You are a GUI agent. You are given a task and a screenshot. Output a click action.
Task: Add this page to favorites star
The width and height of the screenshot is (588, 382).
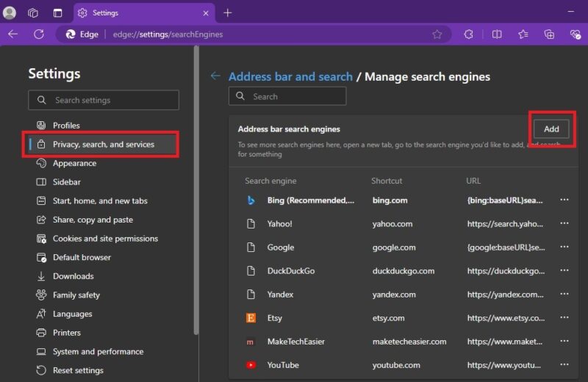click(x=437, y=35)
